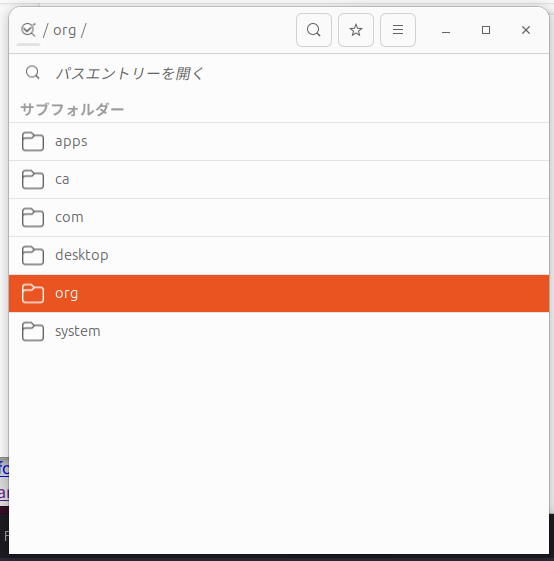Open the 'com' subfolder
The height and width of the screenshot is (561, 554).
(x=279, y=218)
